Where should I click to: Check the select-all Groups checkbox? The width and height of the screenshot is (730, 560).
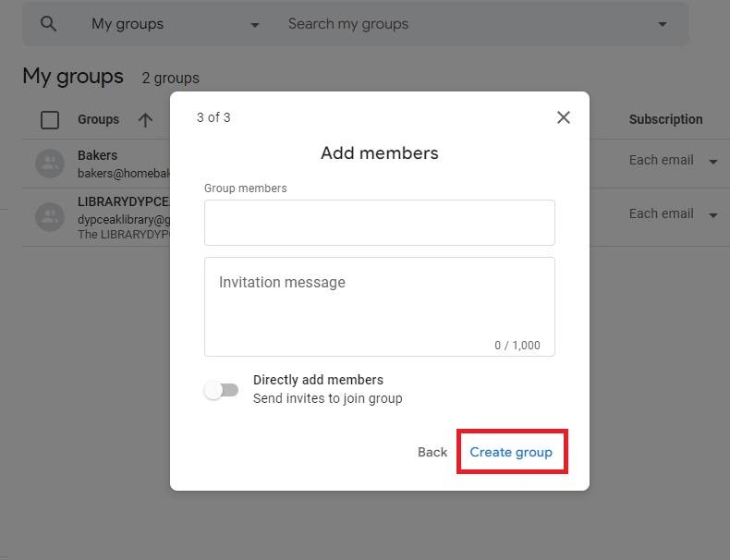pyautogui.click(x=50, y=119)
